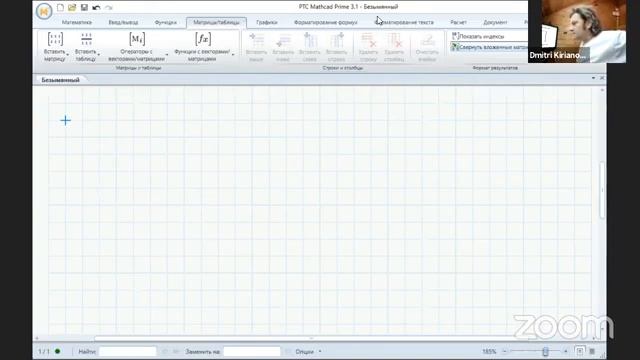
Task: Expand the Вставить матрицу dropdown arrow
Action: point(68,55)
